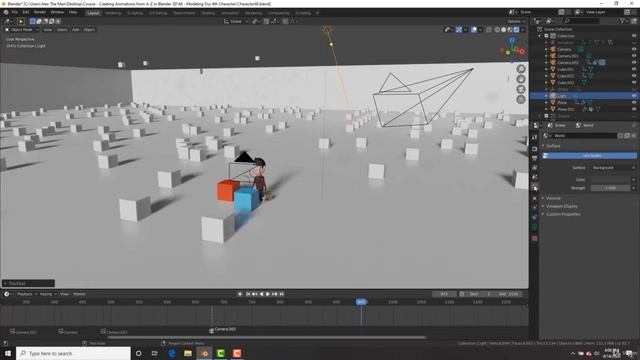640x360 pixels.
Task: Open the Surface Background shader dropdown
Action: point(613,168)
